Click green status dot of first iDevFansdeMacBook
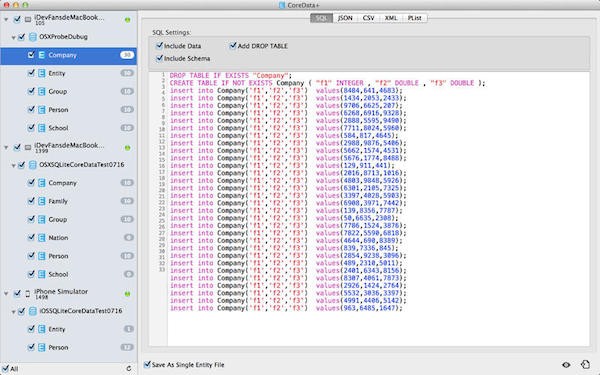The width and height of the screenshot is (600, 375). coord(128,20)
